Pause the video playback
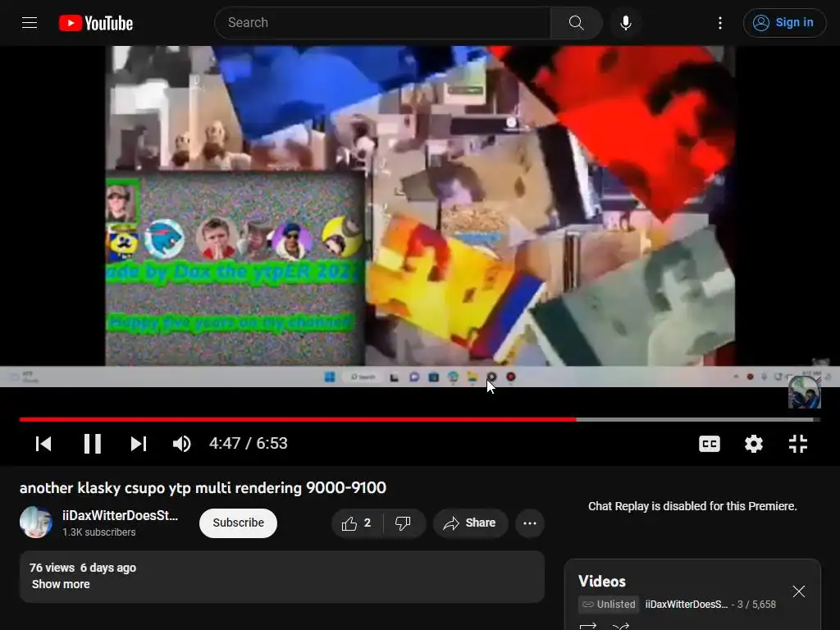 pyautogui.click(x=92, y=444)
